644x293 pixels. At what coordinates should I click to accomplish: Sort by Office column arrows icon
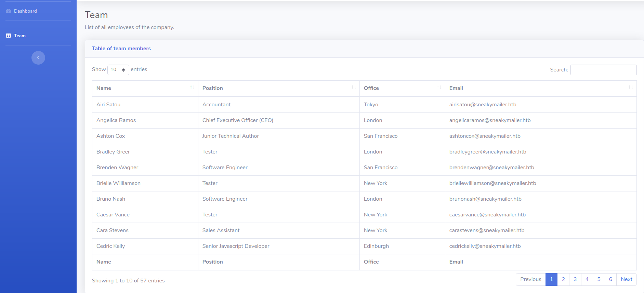439,88
